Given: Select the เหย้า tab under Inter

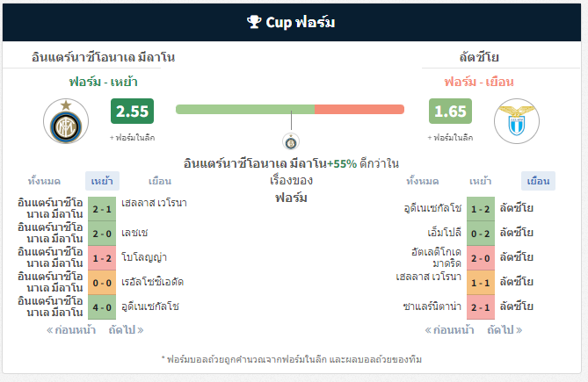Looking at the screenshot, I should (102, 181).
